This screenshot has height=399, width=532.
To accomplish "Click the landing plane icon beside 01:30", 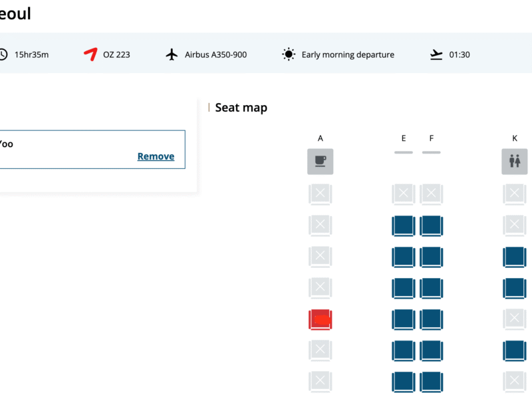I will pos(436,55).
